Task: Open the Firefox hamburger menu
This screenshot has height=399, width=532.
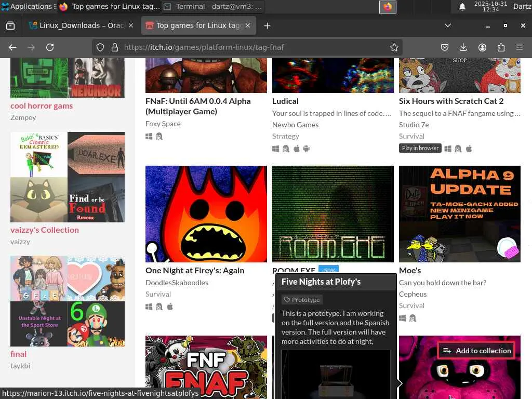Action: tap(520, 47)
